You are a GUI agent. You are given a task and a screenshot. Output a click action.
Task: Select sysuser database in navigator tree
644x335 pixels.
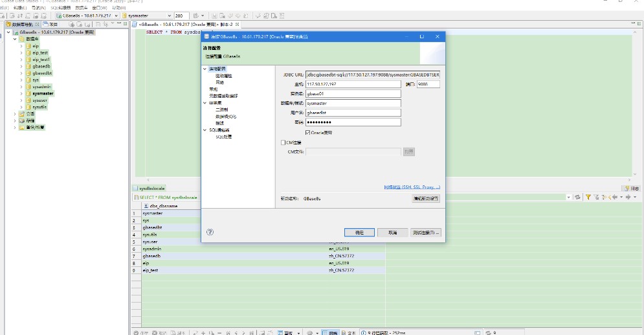coord(40,100)
